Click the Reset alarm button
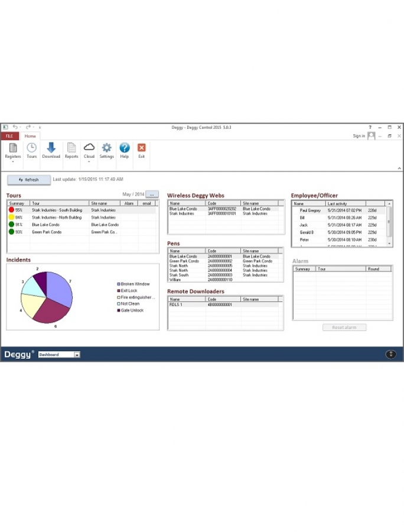 (x=344, y=327)
